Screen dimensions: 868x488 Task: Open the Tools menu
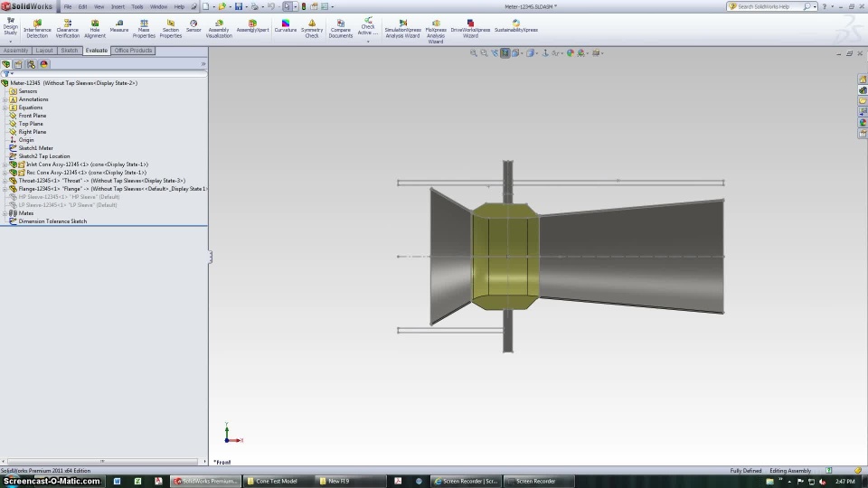coord(137,6)
